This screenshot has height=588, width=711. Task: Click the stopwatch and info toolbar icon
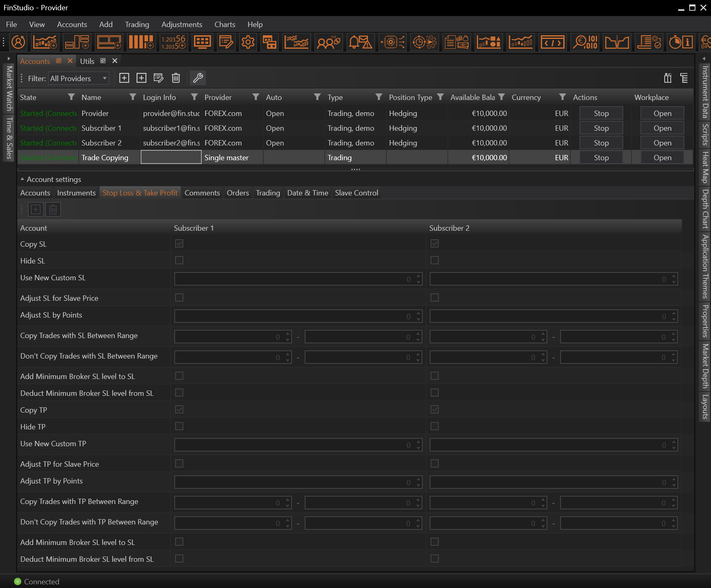[x=681, y=42]
